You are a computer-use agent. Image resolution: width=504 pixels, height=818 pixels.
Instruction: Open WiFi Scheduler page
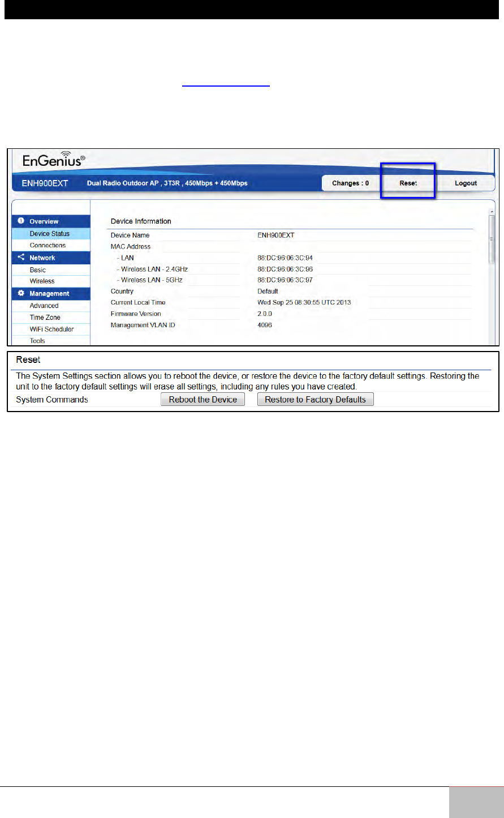(x=51, y=329)
